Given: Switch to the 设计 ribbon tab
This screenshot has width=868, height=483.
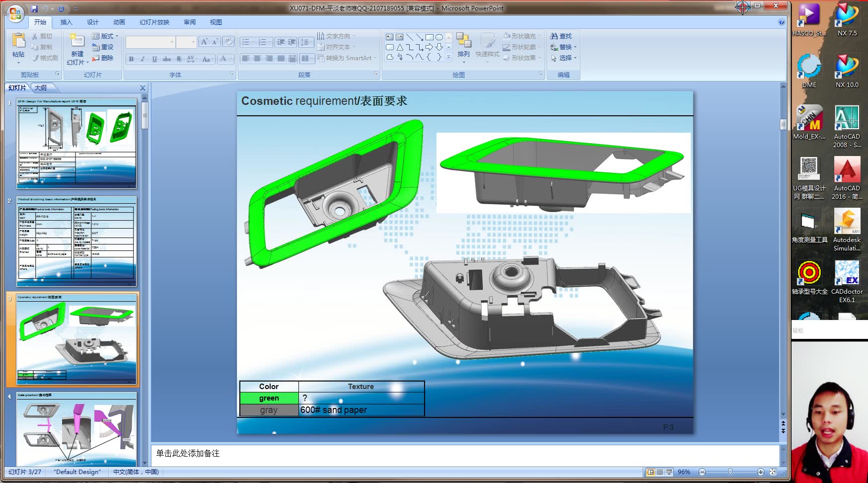Looking at the screenshot, I should (92, 22).
